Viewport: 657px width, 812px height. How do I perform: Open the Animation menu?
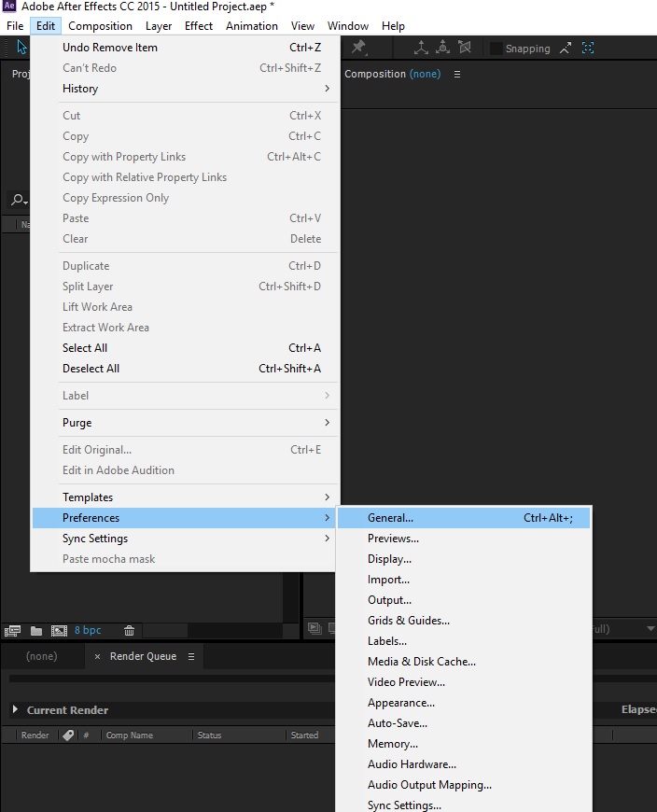252,26
